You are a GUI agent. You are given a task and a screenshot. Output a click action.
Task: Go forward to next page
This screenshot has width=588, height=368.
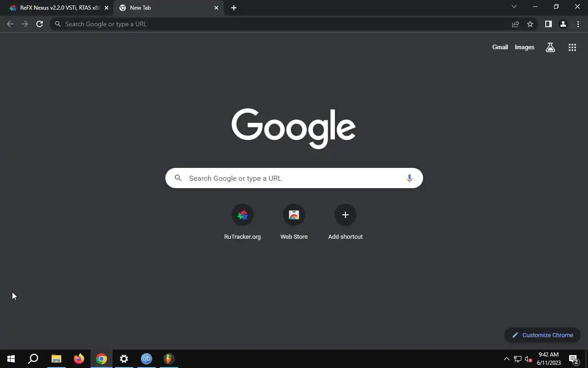[x=25, y=24]
